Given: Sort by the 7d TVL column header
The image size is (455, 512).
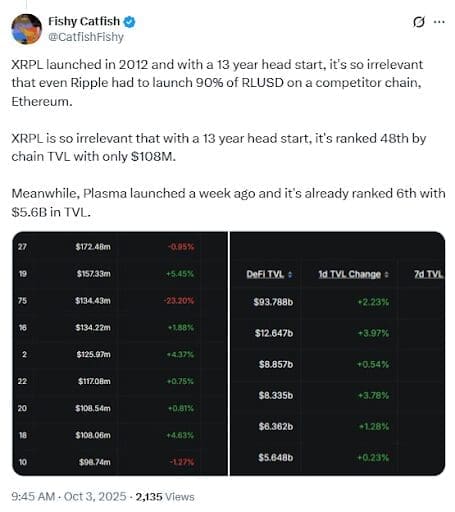Looking at the screenshot, I should coord(429,274).
